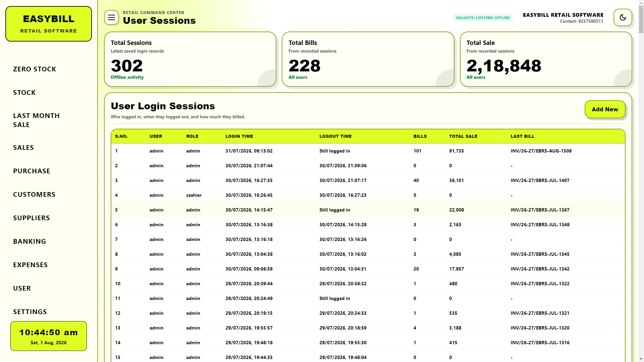Open the Expenses page
The width and height of the screenshot is (644, 362).
coord(31,265)
